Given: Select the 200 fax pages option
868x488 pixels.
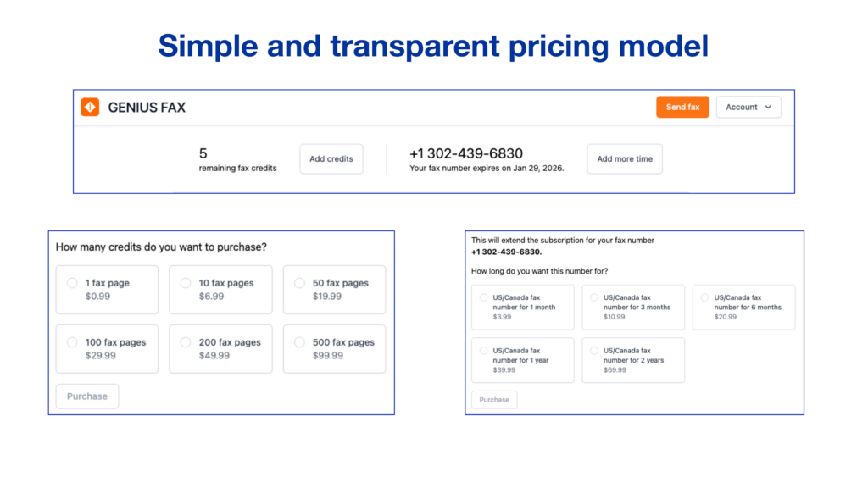Looking at the screenshot, I should pos(186,342).
